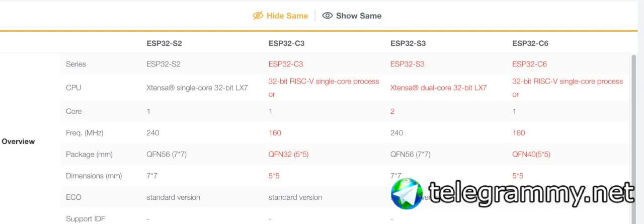Screen dimensions: 644x224
Task: Click the Xtensa dual-core 32-bit LX7 cell
Action: [438, 88]
